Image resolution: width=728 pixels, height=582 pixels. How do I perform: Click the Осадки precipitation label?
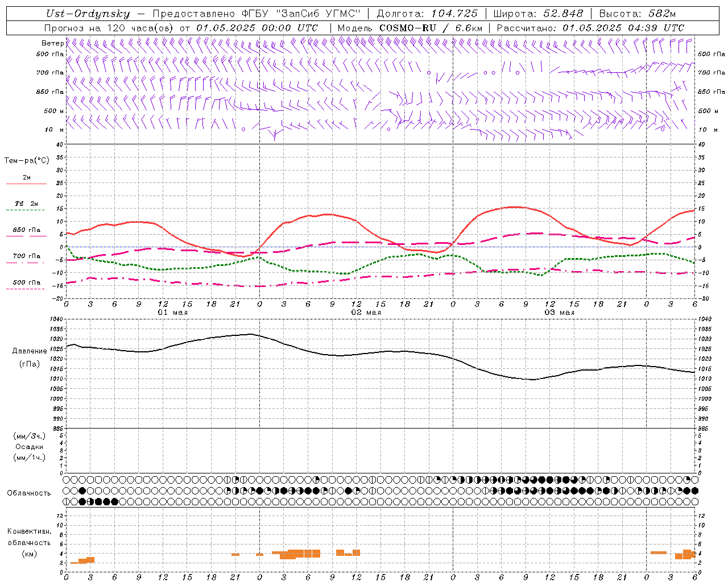pyautogui.click(x=30, y=447)
